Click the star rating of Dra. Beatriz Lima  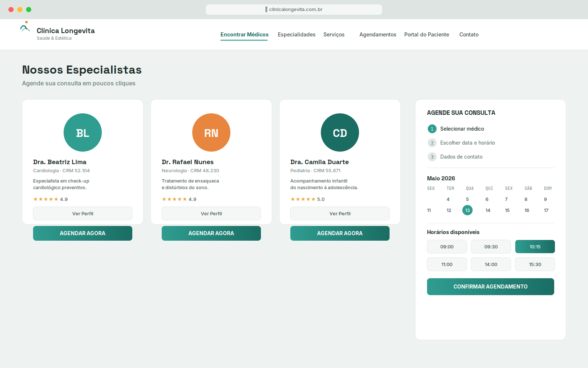point(50,199)
